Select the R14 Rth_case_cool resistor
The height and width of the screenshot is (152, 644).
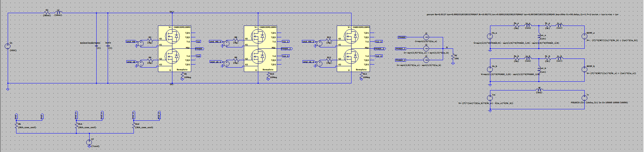click(76, 125)
